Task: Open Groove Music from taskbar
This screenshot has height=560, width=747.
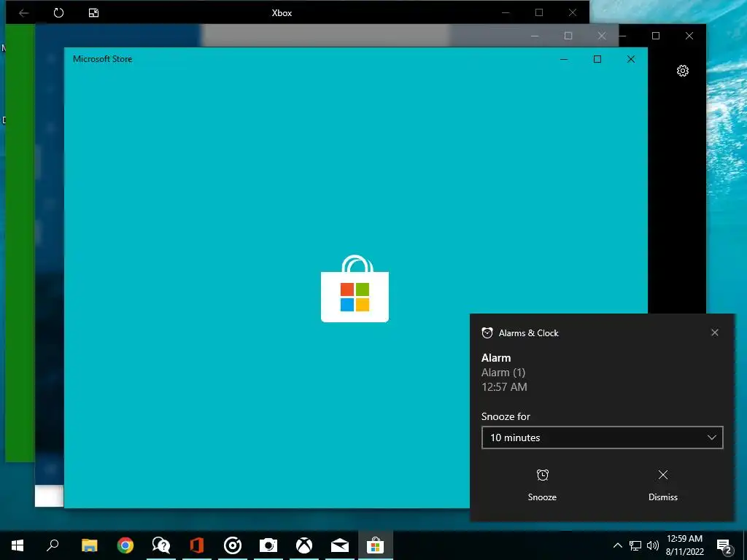Action: [233, 545]
